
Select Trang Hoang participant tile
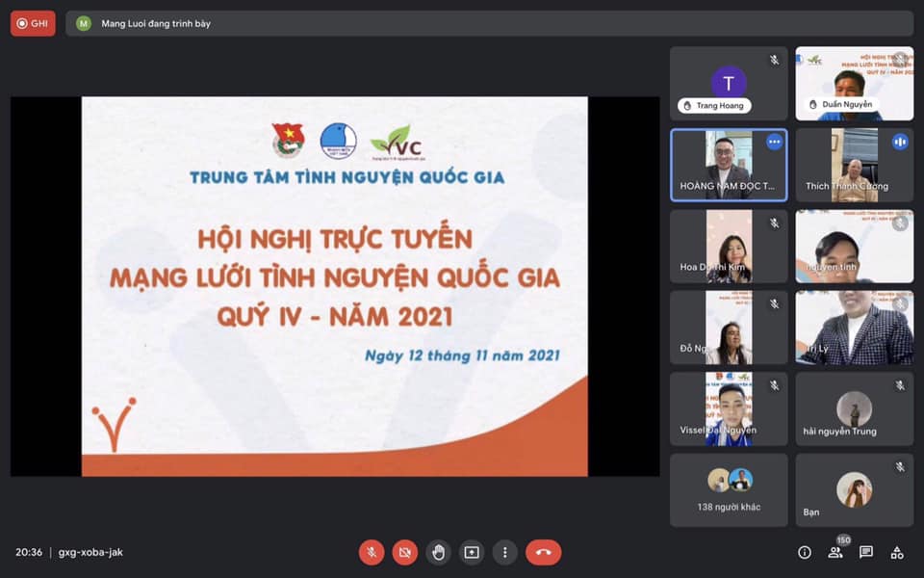coord(729,84)
